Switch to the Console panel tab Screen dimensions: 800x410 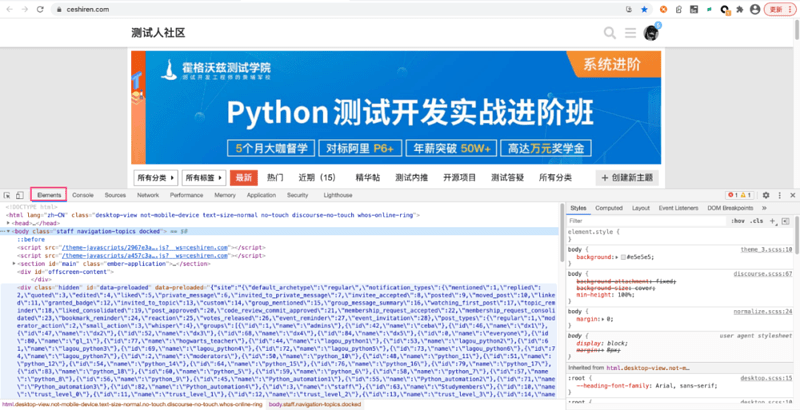tap(83, 195)
